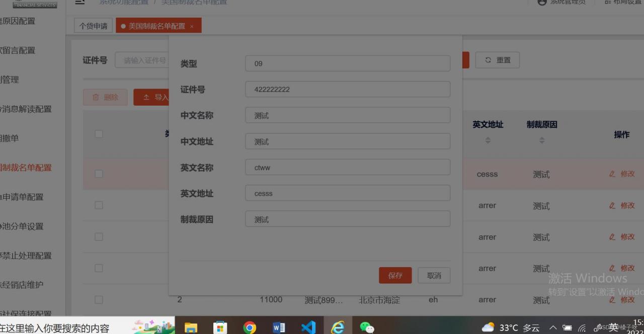Click 修改 in the cesss row
Viewport: 644px width, 334px height.
tap(622, 174)
